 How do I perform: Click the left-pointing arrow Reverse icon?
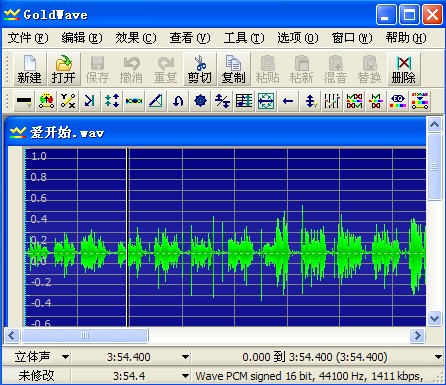(x=288, y=101)
